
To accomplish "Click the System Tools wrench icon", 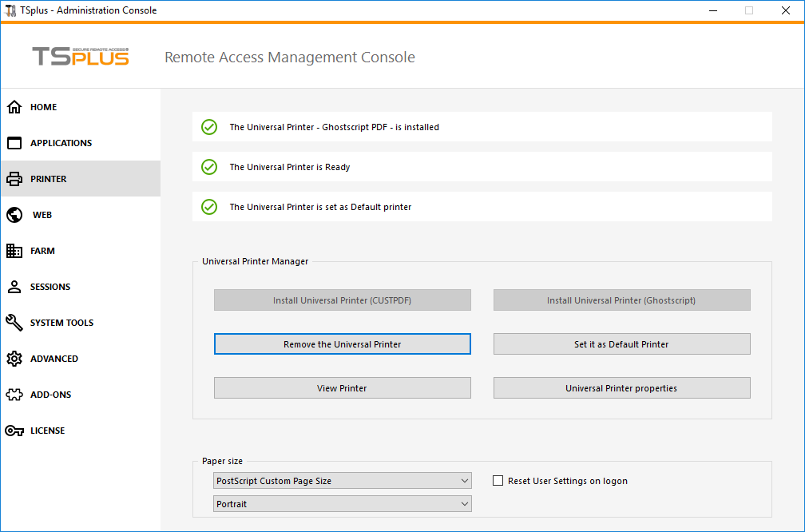I will pyautogui.click(x=14, y=322).
